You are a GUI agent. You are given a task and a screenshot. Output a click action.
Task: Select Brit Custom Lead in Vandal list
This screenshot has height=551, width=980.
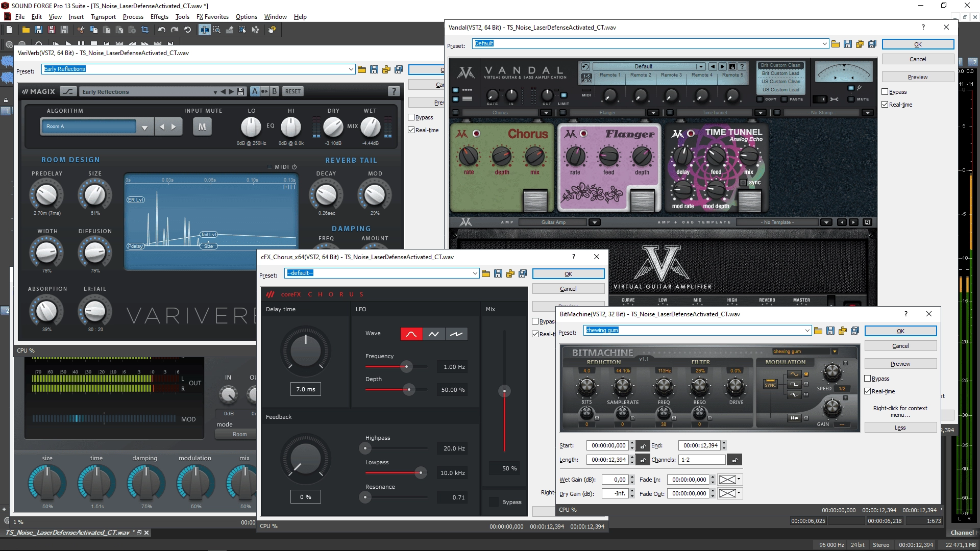(780, 73)
